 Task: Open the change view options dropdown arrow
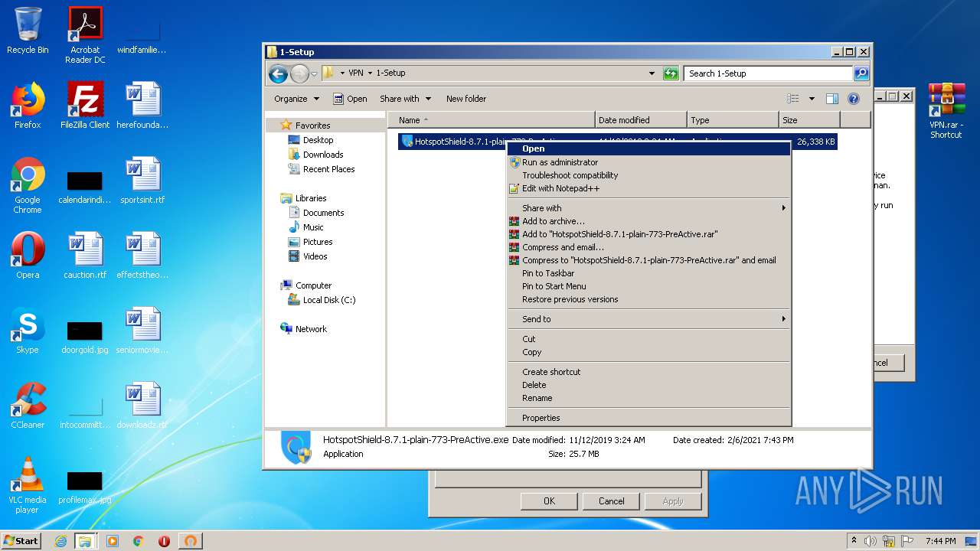[x=812, y=99]
